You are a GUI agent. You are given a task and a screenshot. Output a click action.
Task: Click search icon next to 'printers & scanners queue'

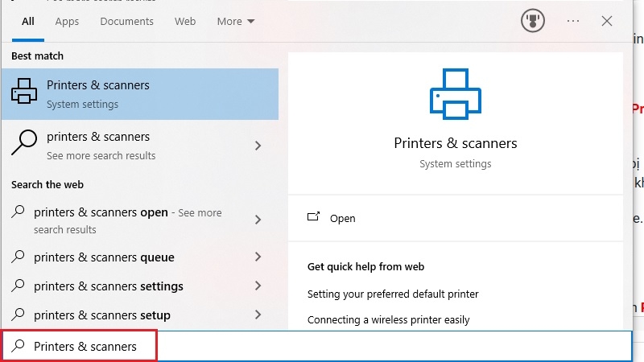click(x=18, y=257)
